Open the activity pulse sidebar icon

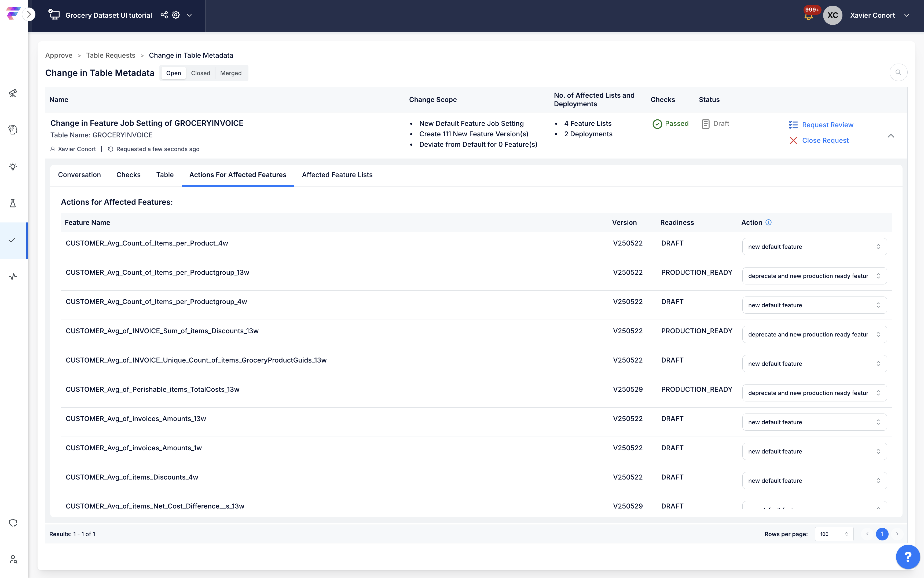13,276
